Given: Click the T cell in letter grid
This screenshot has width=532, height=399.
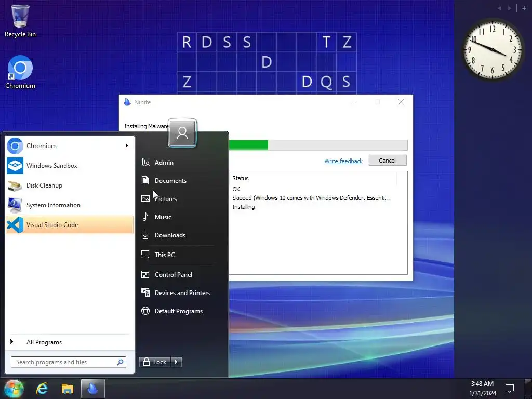Looking at the screenshot, I should 326,42.
